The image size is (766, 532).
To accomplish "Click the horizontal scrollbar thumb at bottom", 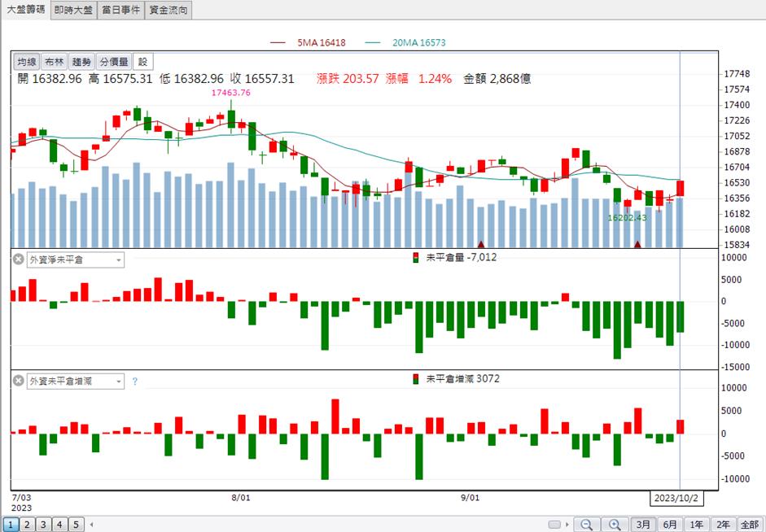I will coord(554,525).
